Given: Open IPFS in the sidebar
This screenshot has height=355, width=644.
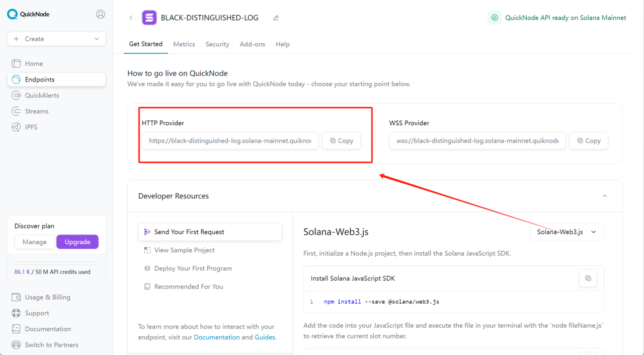Looking at the screenshot, I should (x=31, y=127).
